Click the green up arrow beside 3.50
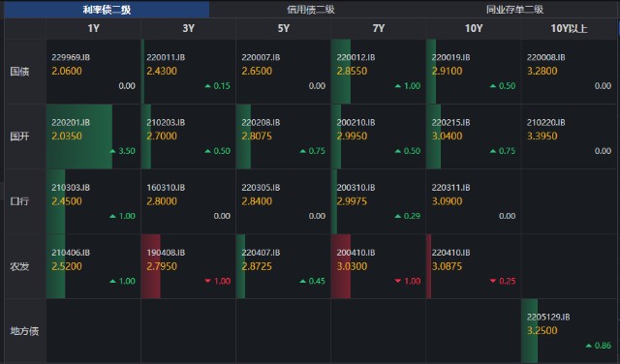The width and height of the screenshot is (620, 364). click(x=112, y=151)
